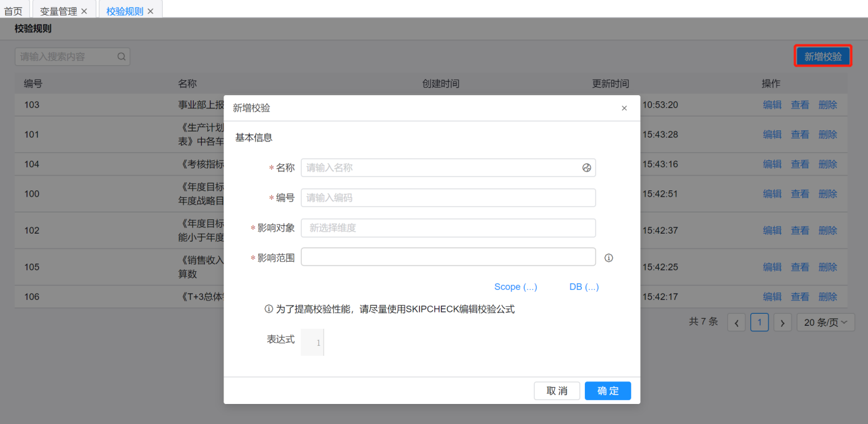Click the 取消 button
Image resolution: width=868 pixels, height=424 pixels.
557,391
